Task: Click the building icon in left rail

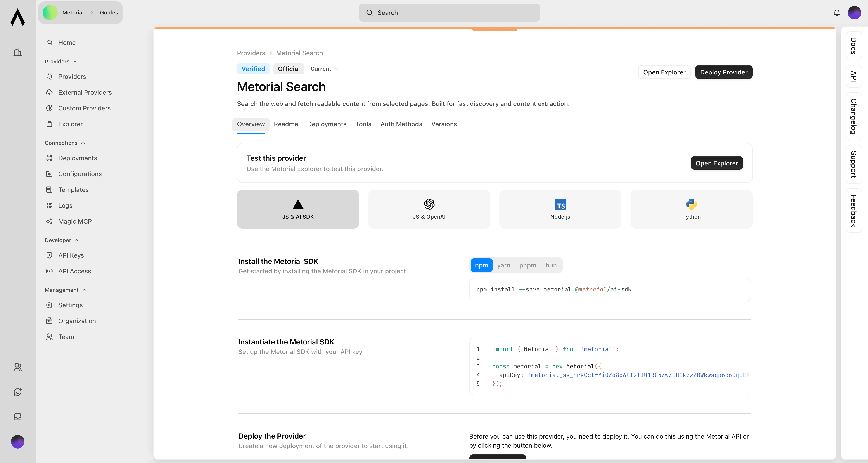Action: click(x=17, y=52)
